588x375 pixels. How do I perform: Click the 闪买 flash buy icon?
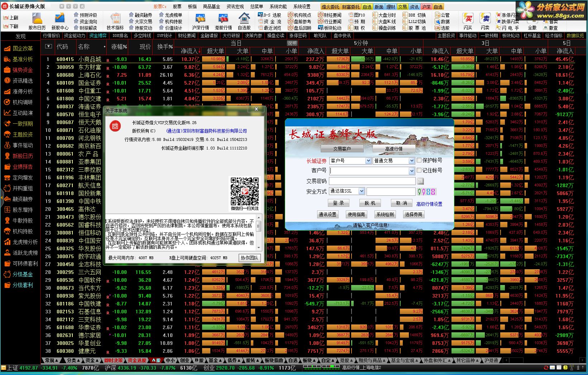[x=468, y=21]
